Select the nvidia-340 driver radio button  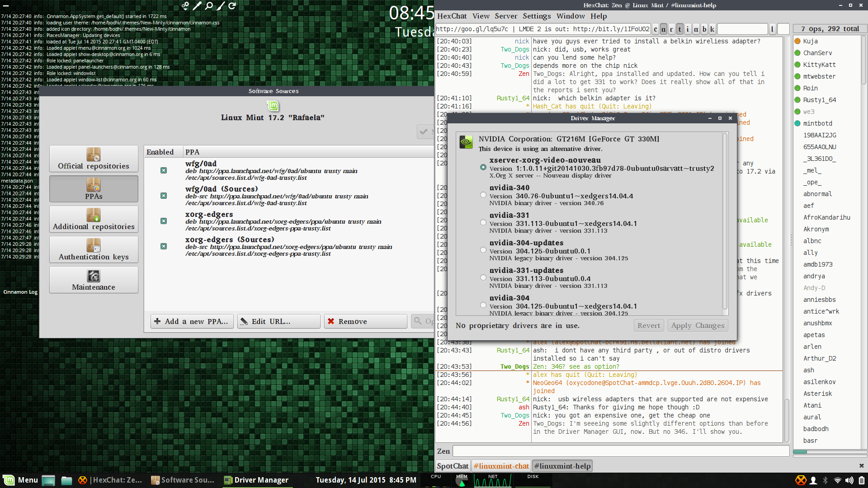(483, 195)
